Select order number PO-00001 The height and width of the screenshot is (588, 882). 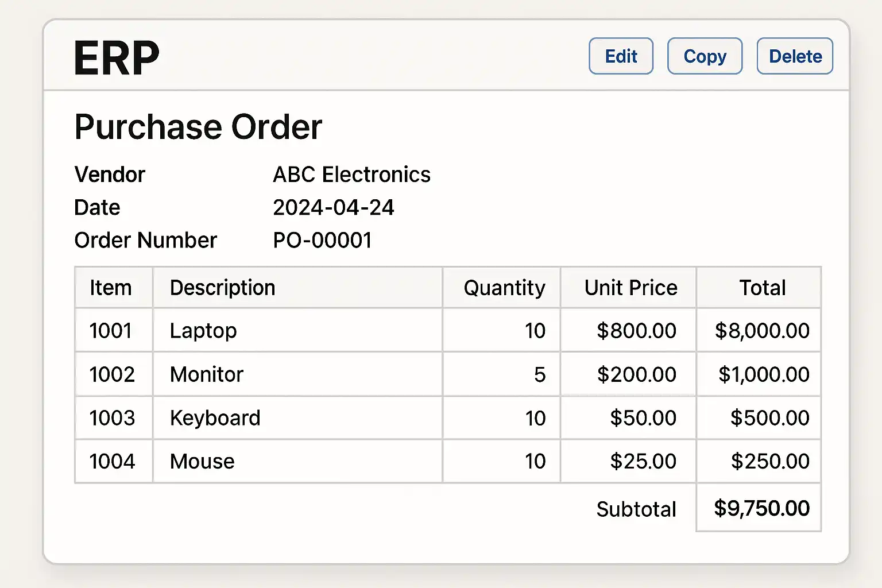(x=322, y=240)
